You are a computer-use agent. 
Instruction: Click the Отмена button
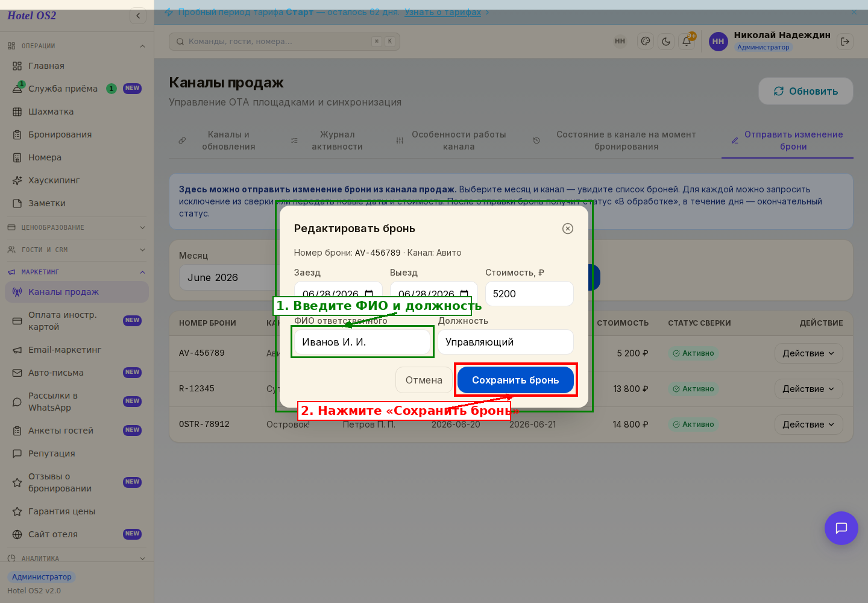pyautogui.click(x=424, y=380)
